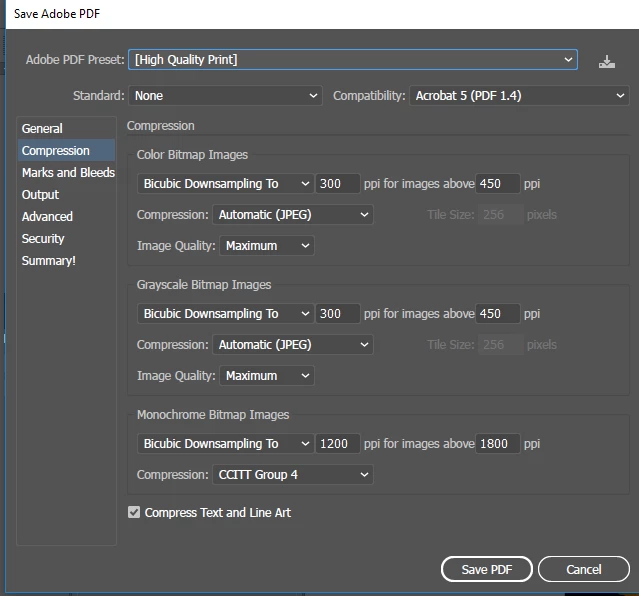Toggle Compress Text and Line Art checkbox
The image size is (639, 596).
pyautogui.click(x=134, y=512)
